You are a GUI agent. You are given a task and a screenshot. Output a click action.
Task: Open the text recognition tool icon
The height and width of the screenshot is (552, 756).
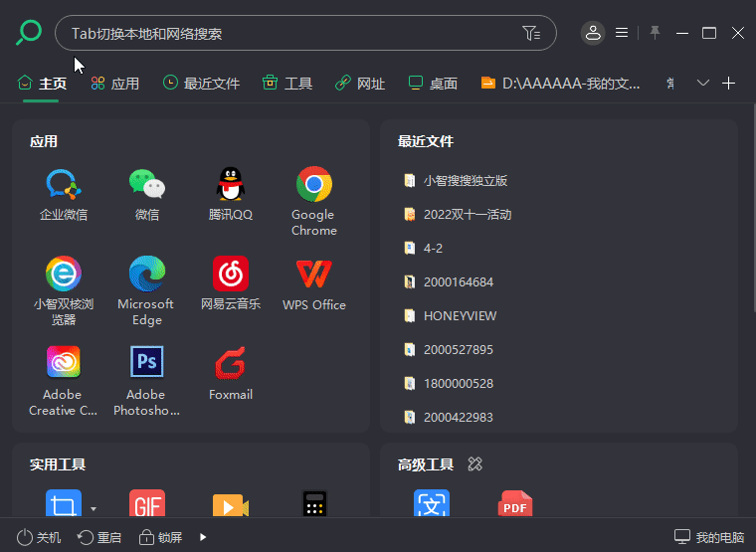coord(432,503)
